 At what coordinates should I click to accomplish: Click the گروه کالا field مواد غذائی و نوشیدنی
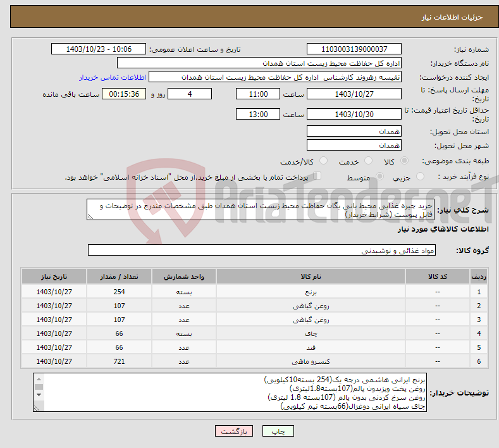tap(262, 251)
